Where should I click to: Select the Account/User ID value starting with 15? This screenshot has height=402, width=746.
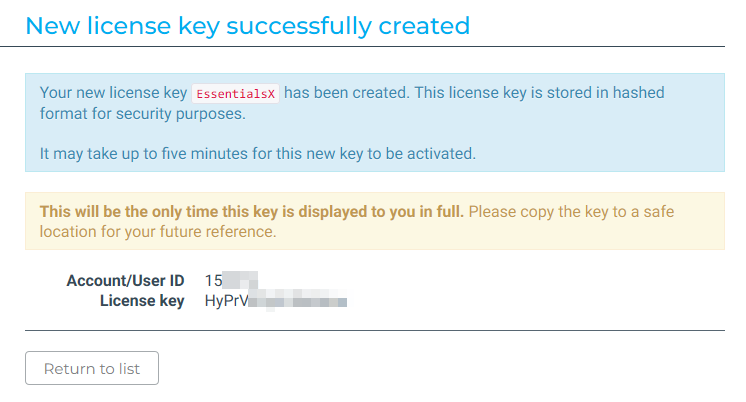(231, 281)
